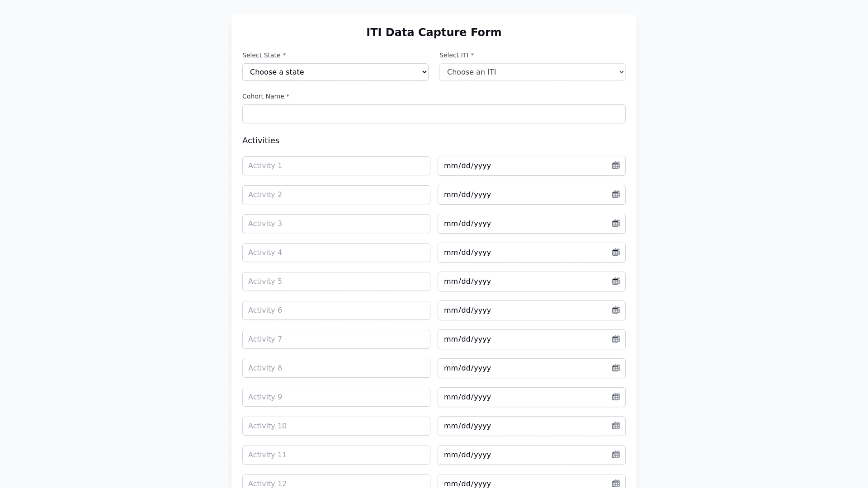Open calendar picker for Activity 4 date

tap(616, 253)
